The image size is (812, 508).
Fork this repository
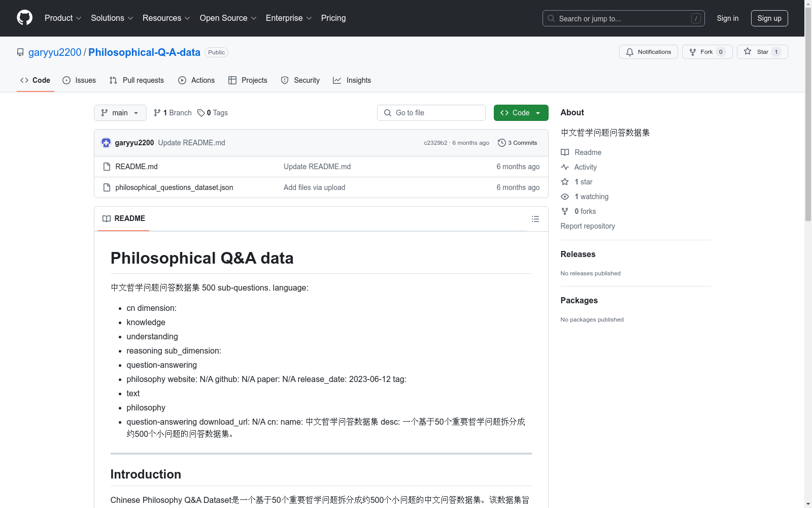tap(707, 52)
